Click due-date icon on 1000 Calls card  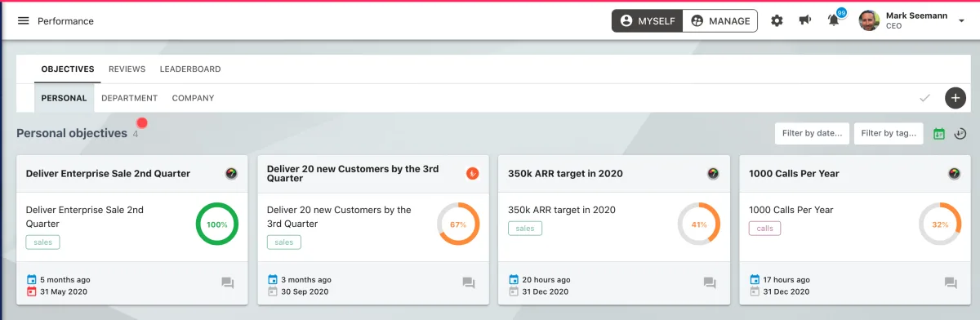[x=755, y=291]
